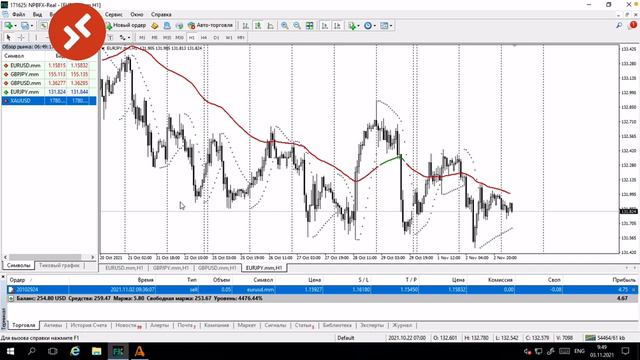Open the Журнал terminal tab
Image resolution: width=640 pixels, height=360 pixels.
click(402, 325)
